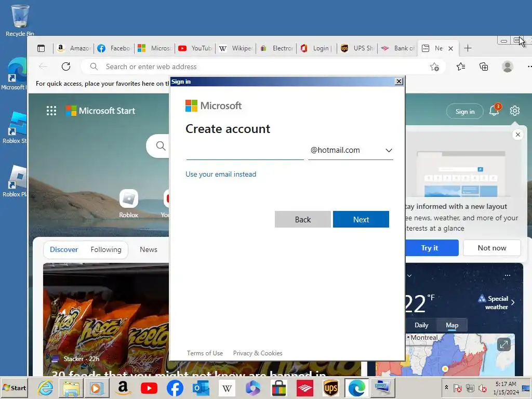Switch to the Bank of America tab
This screenshot has height=399, width=532.
pos(397,48)
